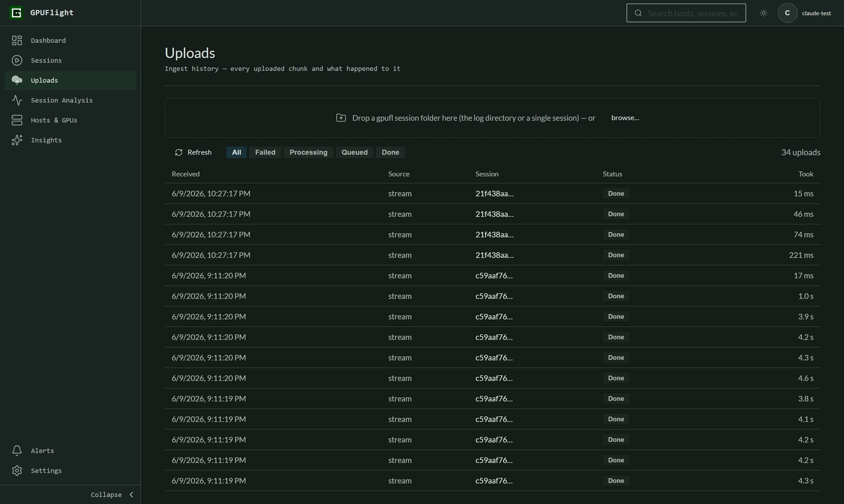The width and height of the screenshot is (844, 504).
Task: Click the Done badge in the 4.6 s row
Action: tap(616, 378)
